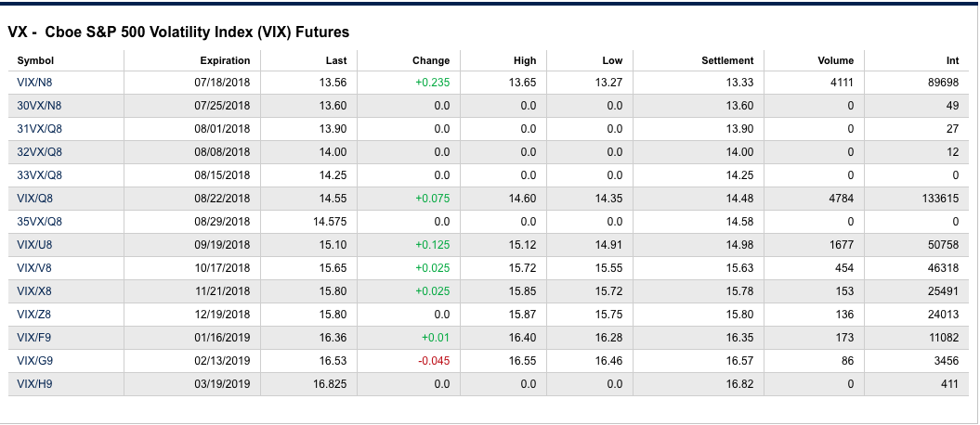980x425 pixels.
Task: Open the VIX/G9 futures link
Action: click(35, 361)
